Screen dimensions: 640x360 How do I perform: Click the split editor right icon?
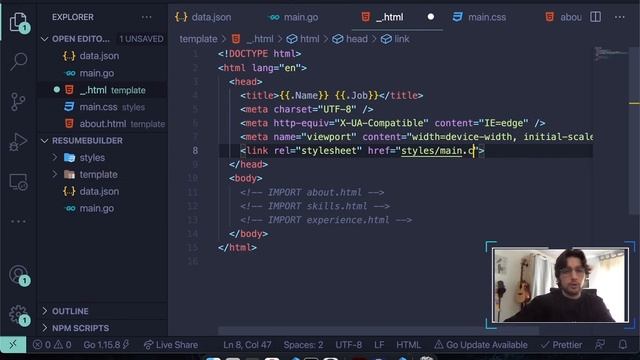[x=596, y=17]
